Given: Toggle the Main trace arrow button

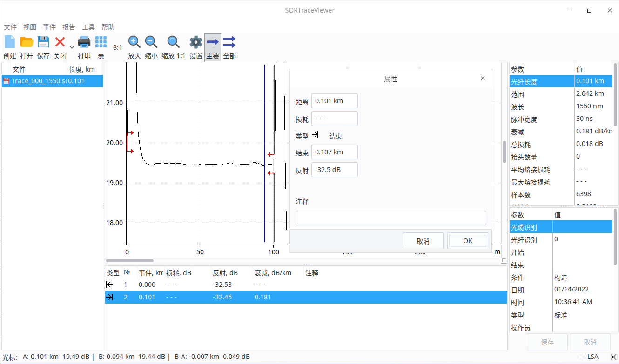Looking at the screenshot, I should point(213,43).
